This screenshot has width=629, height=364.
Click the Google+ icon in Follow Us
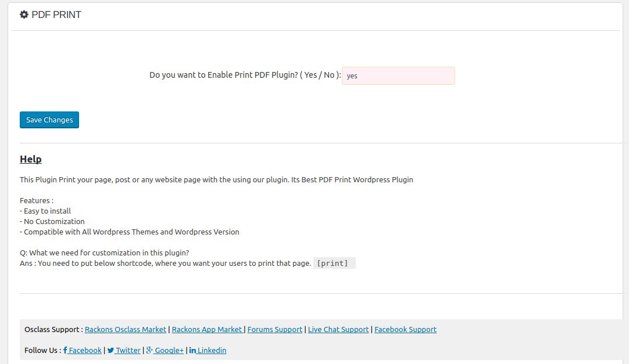click(x=149, y=351)
